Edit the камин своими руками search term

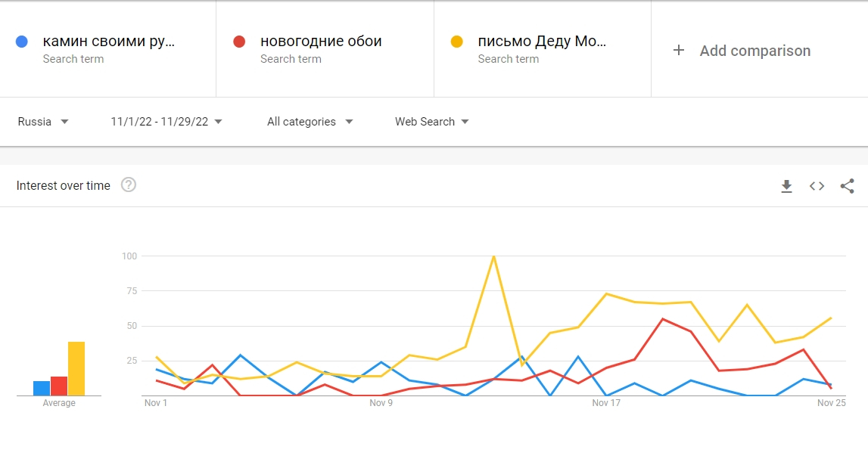pos(108,42)
